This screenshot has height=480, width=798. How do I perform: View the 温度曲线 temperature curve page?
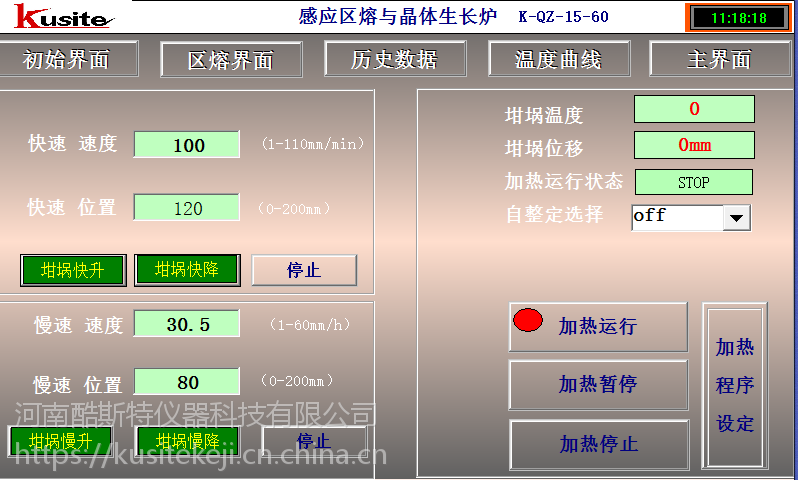558,59
